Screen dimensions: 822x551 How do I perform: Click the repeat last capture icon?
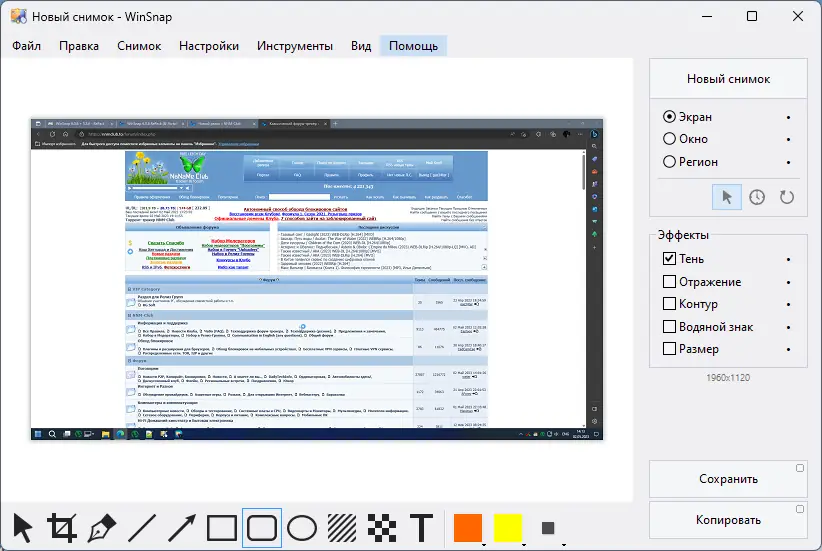tap(786, 197)
